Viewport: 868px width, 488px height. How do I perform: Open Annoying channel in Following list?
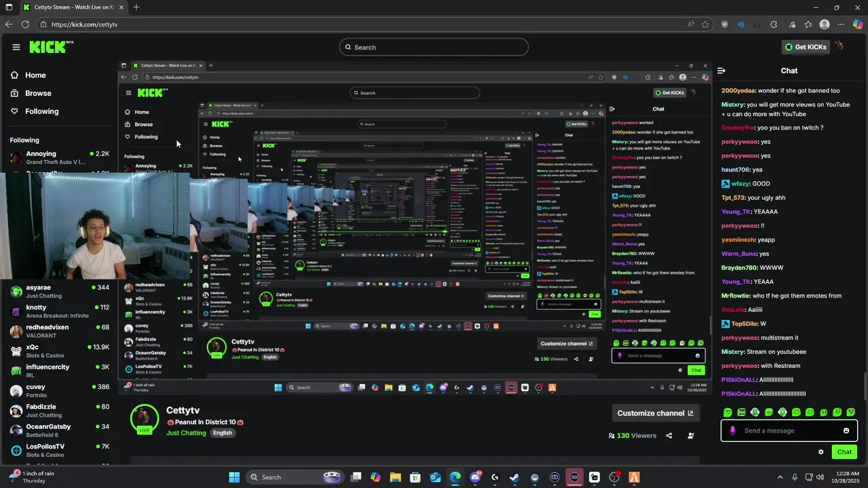(60, 158)
